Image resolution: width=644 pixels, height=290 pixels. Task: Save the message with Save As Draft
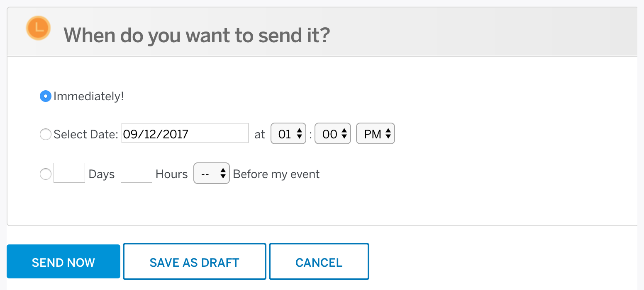[x=195, y=261]
